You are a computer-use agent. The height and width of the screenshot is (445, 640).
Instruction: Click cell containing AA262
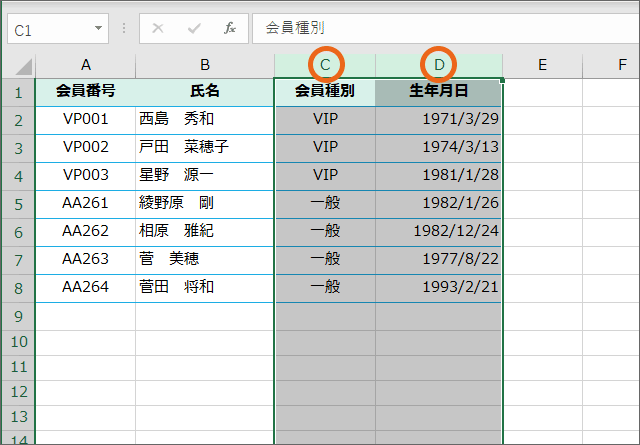85,233
